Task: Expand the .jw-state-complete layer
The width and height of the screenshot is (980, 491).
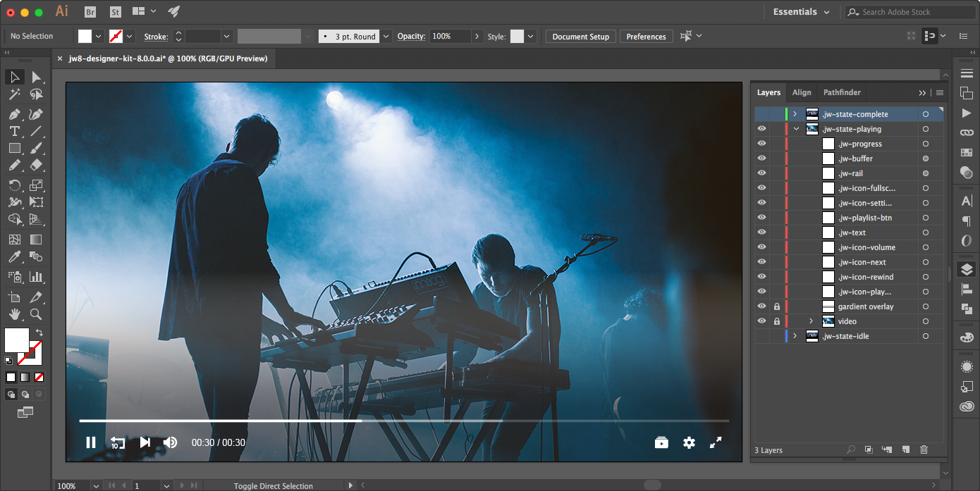Action: tap(795, 114)
